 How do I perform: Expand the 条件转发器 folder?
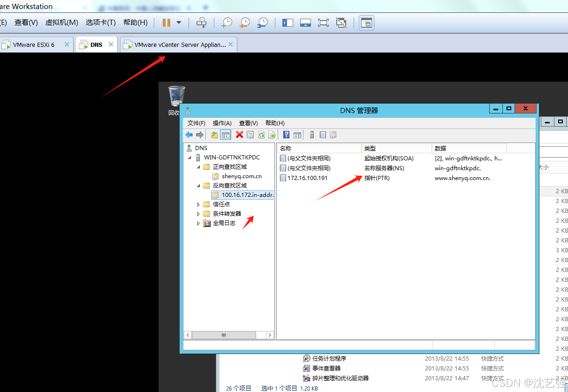[x=198, y=214]
